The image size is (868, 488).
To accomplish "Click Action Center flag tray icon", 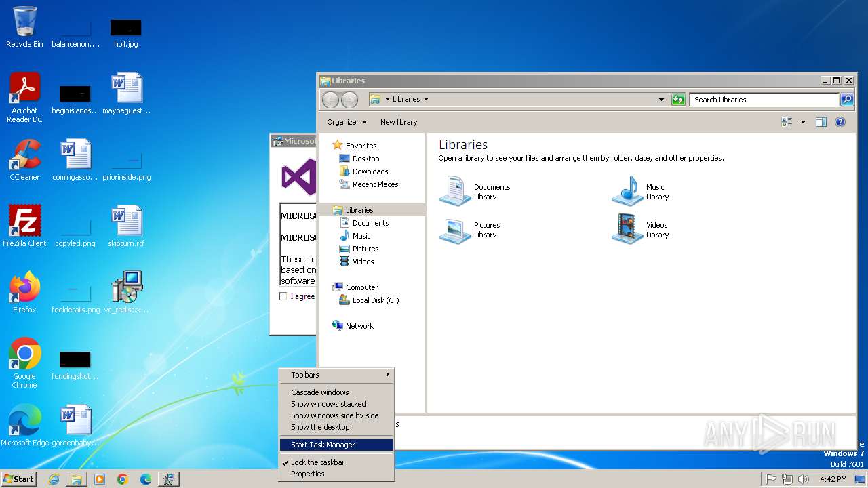I will click(771, 479).
